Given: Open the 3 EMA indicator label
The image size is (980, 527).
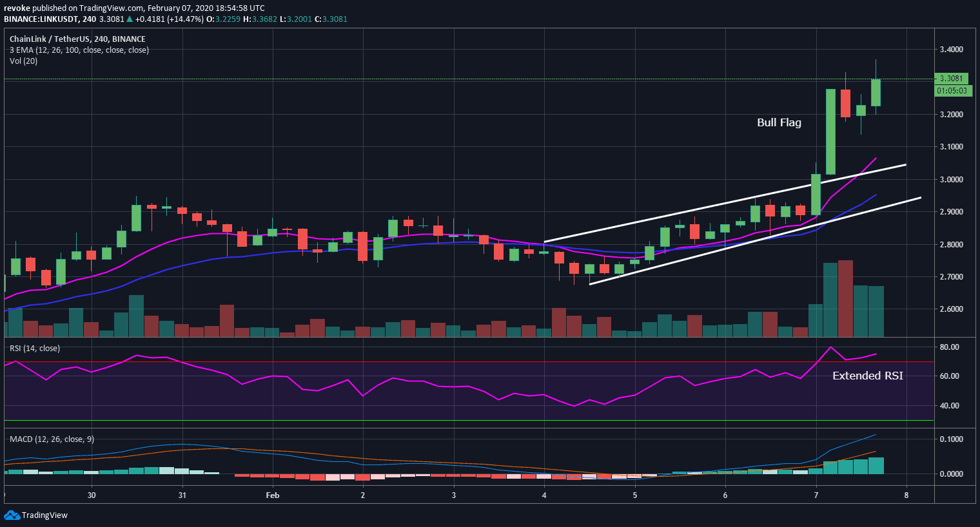Looking at the screenshot, I should (79, 50).
